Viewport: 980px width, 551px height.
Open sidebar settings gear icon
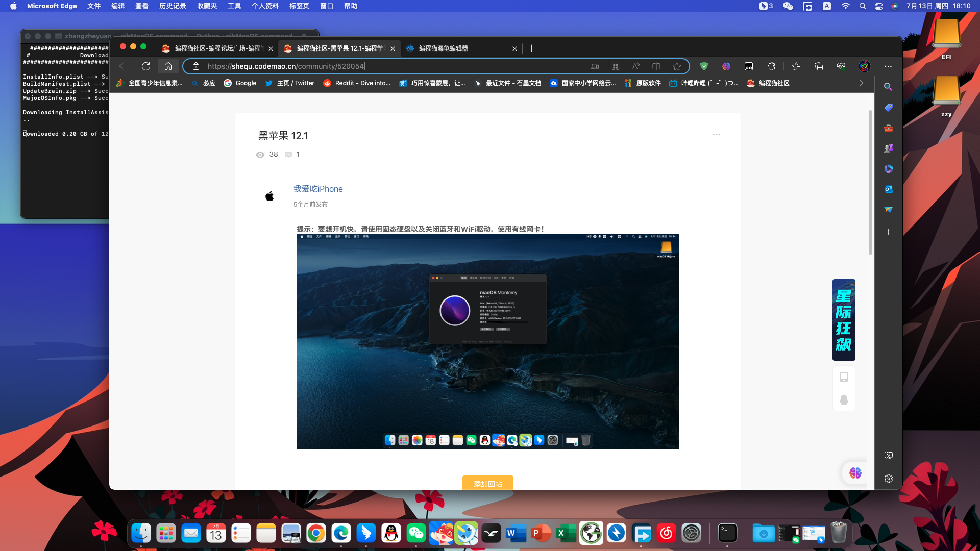889,479
